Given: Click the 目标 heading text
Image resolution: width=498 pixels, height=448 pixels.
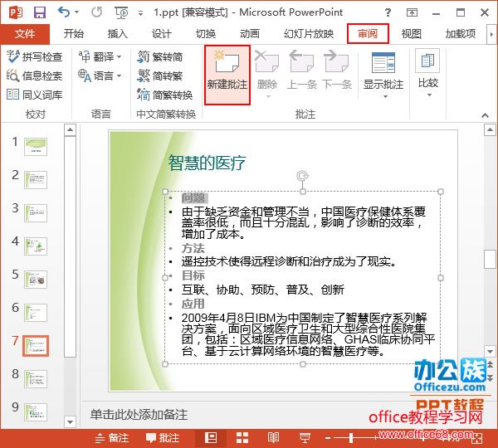Looking at the screenshot, I should [193, 275].
